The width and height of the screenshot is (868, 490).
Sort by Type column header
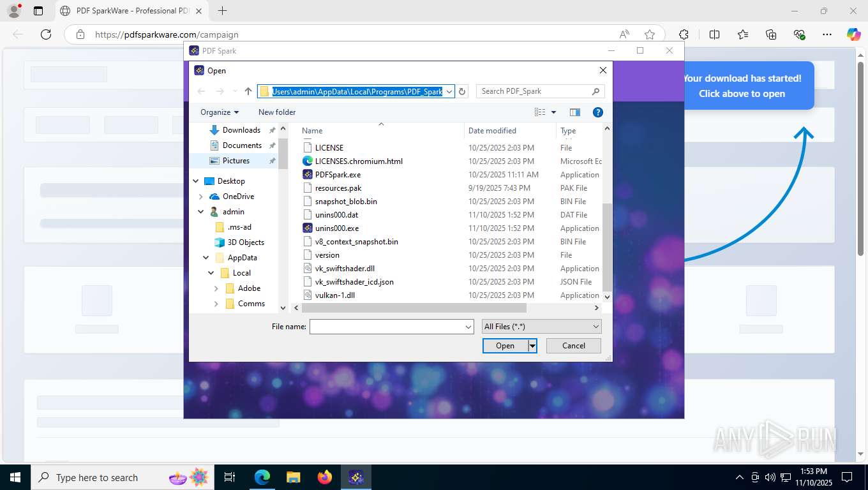(x=579, y=130)
